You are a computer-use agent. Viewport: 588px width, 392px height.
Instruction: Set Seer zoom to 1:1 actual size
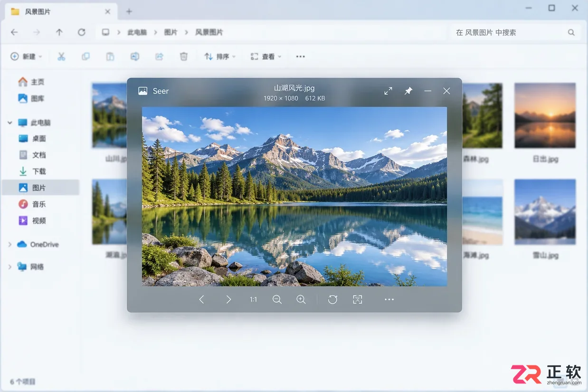tap(253, 299)
